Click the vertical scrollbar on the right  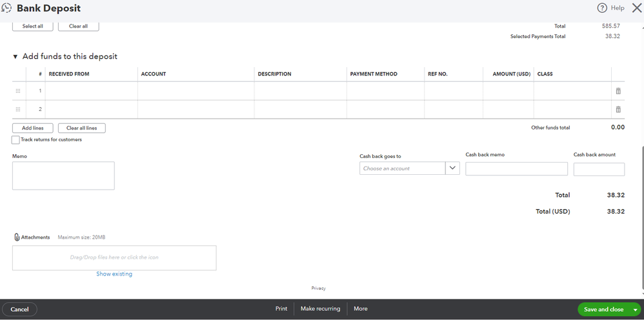642,217
